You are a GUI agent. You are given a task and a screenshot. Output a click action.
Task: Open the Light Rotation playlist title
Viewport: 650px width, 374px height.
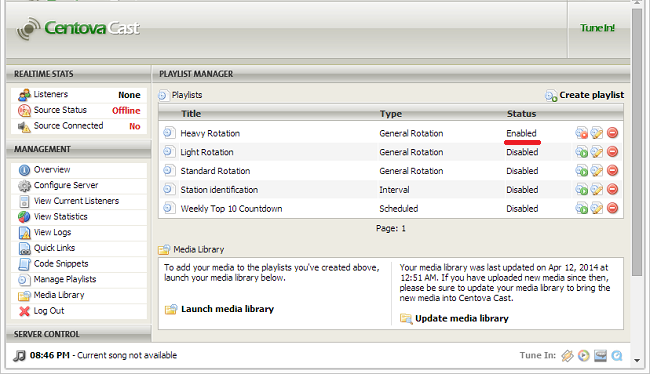coord(207,152)
